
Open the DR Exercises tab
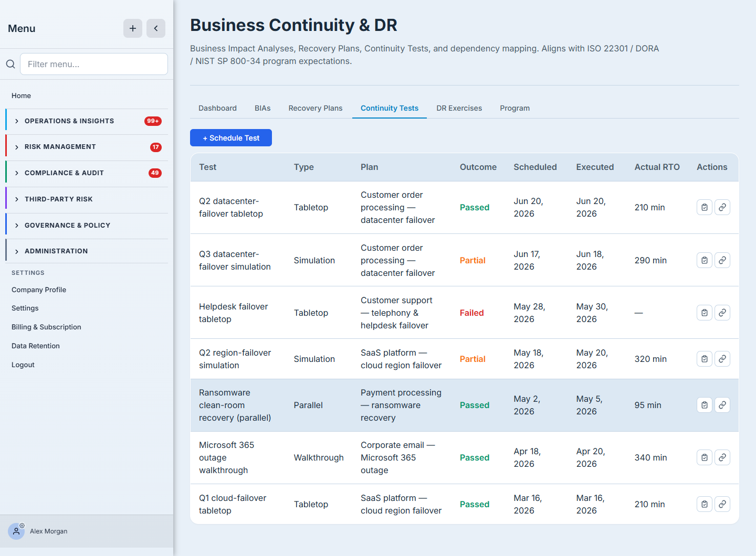[459, 108]
